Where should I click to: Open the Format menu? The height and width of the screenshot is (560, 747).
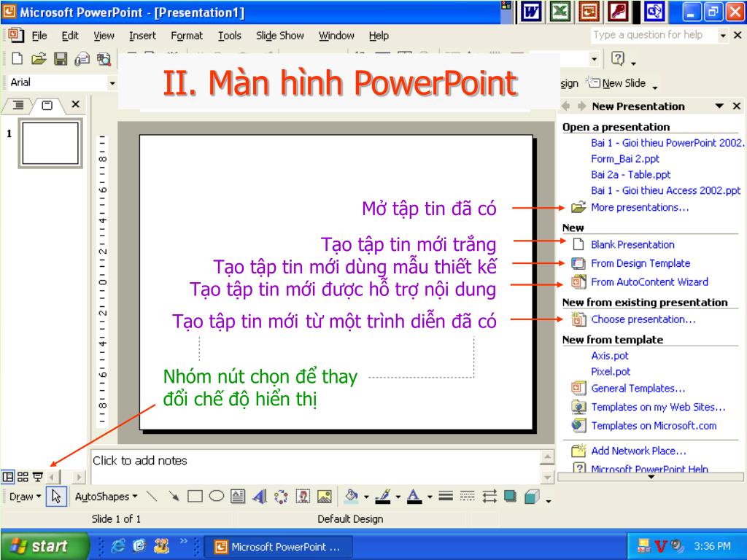click(187, 36)
